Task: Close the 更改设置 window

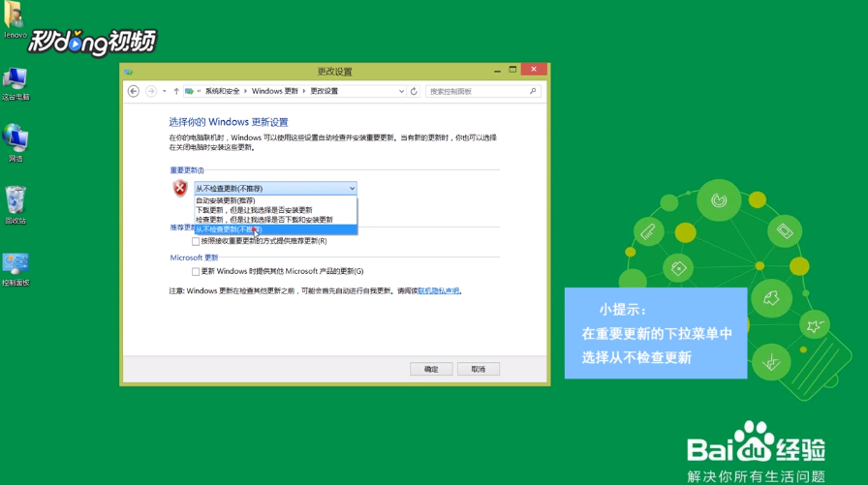Action: (534, 69)
